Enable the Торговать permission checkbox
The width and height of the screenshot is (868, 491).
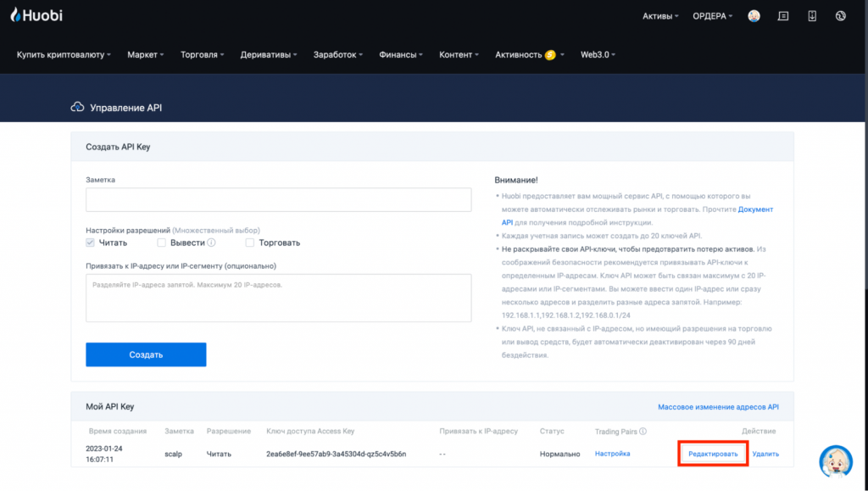coord(250,243)
